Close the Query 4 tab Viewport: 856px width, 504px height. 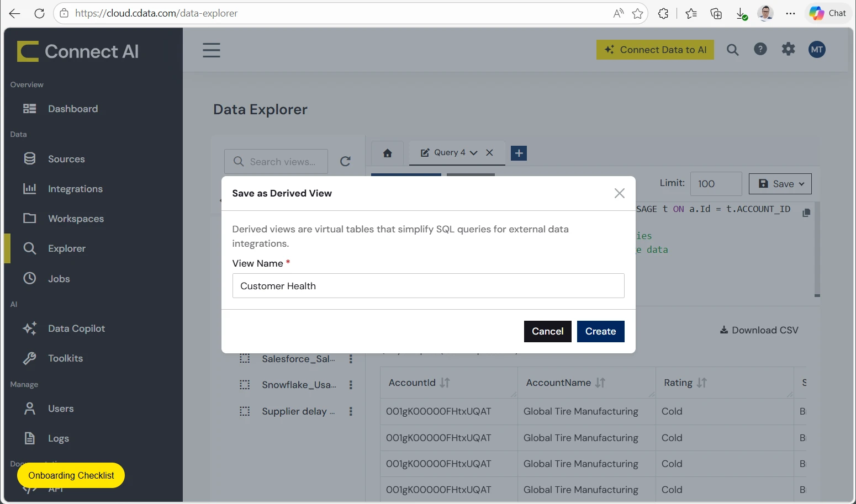coord(489,152)
